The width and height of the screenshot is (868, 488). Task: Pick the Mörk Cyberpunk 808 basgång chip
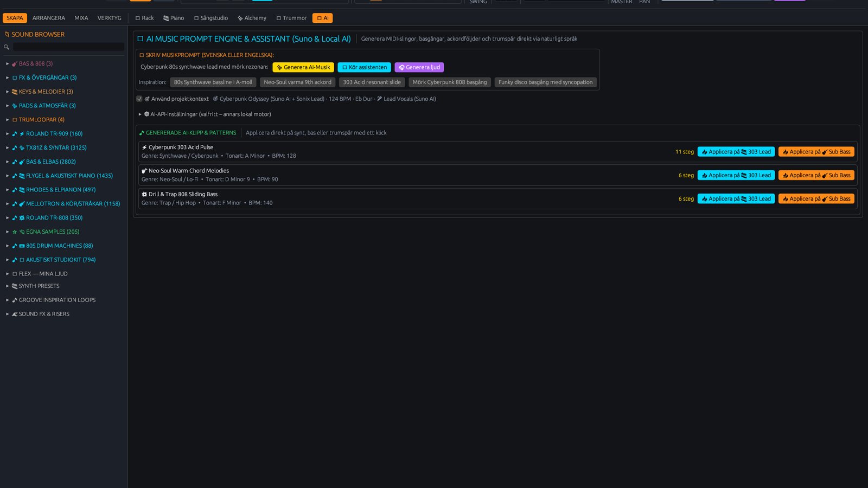(x=450, y=82)
